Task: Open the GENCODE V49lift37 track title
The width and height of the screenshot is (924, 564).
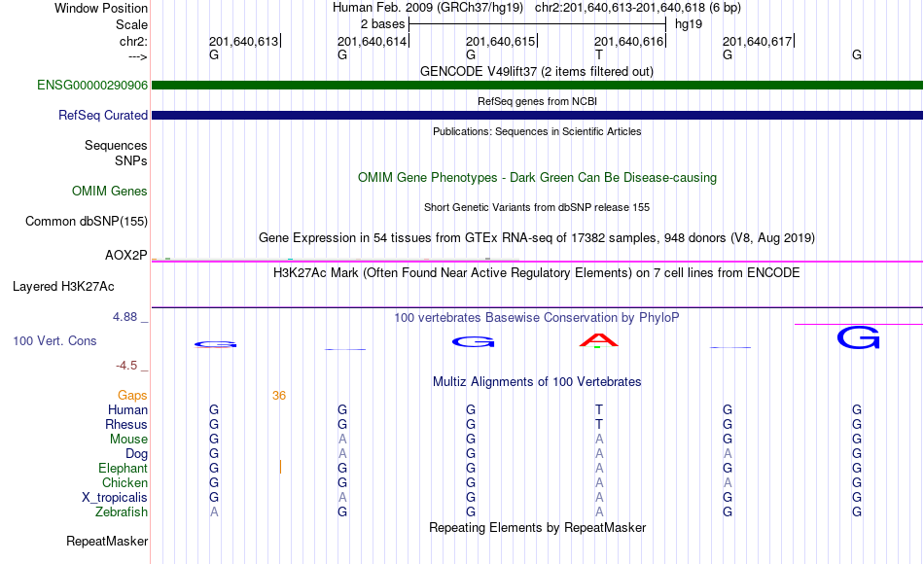Action: [537, 71]
